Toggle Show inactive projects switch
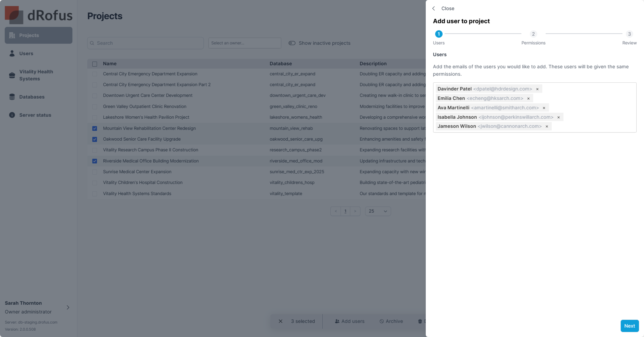The height and width of the screenshot is (337, 644). coord(292,43)
